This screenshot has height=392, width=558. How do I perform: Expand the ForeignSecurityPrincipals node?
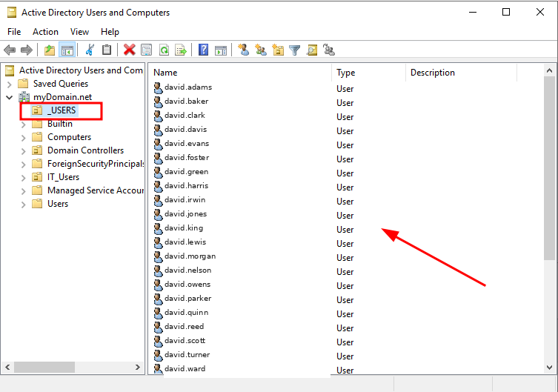click(x=24, y=165)
